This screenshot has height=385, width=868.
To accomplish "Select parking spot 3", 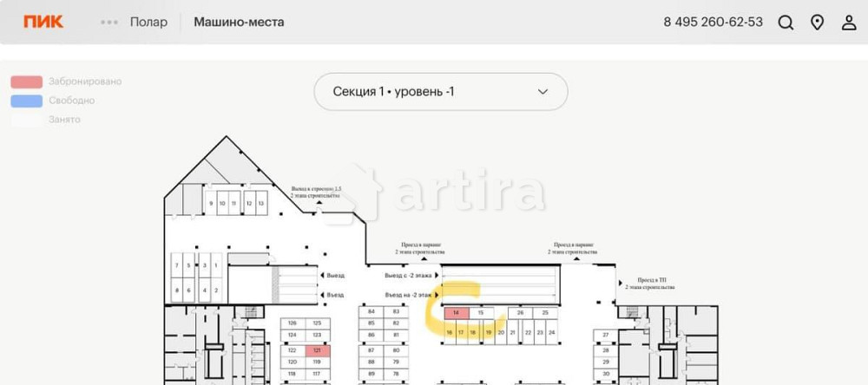I will 204,266.
